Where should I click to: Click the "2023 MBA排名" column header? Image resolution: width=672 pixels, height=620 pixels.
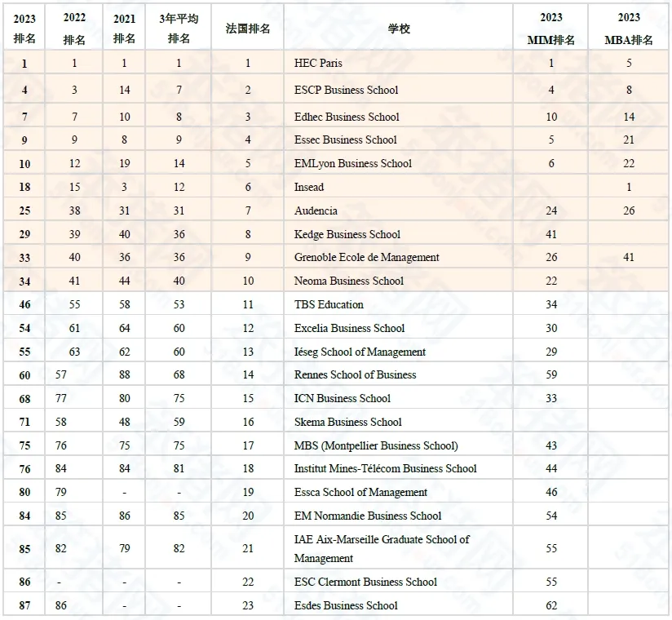(629, 29)
